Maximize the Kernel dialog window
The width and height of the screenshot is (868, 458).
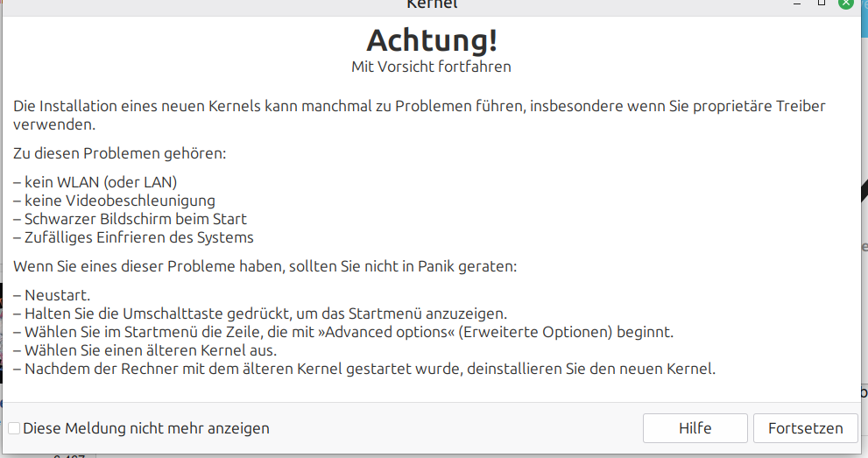[822, 4]
